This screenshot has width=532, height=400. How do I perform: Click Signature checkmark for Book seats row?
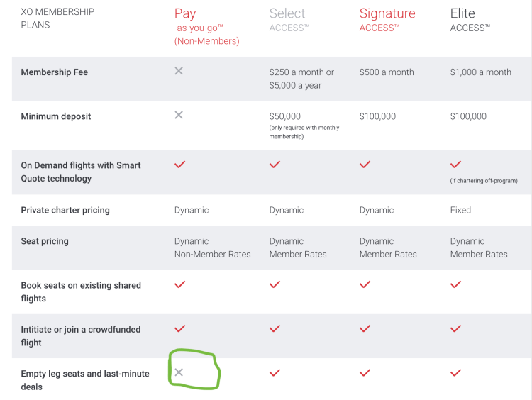pos(365,284)
